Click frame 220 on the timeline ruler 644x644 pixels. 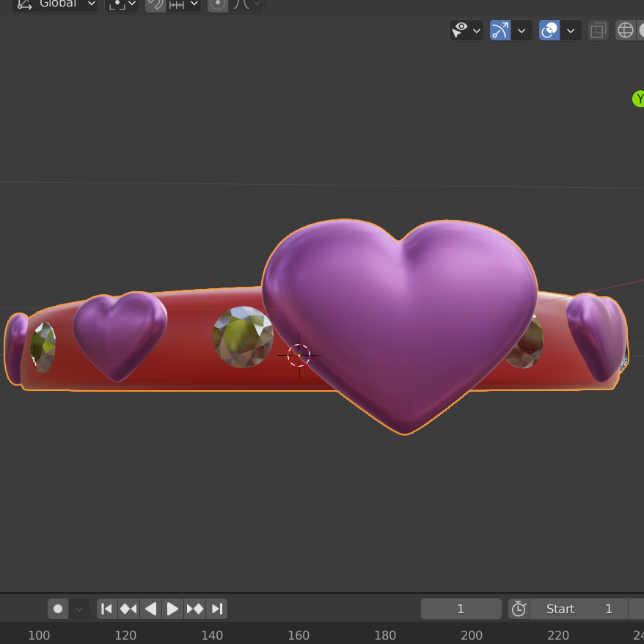tap(558, 635)
